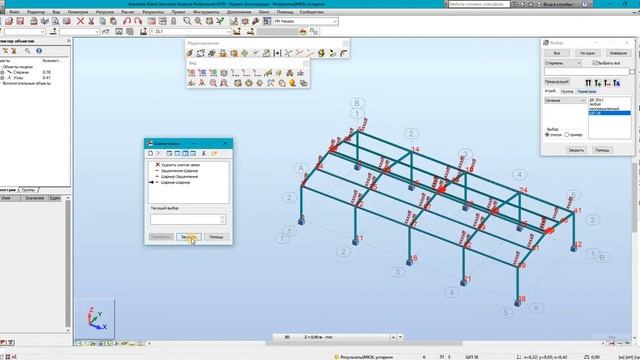Click the red minus subtract-from-selection icon in the Выбор dialog
This screenshot has height=360, width=640.
point(607,83)
